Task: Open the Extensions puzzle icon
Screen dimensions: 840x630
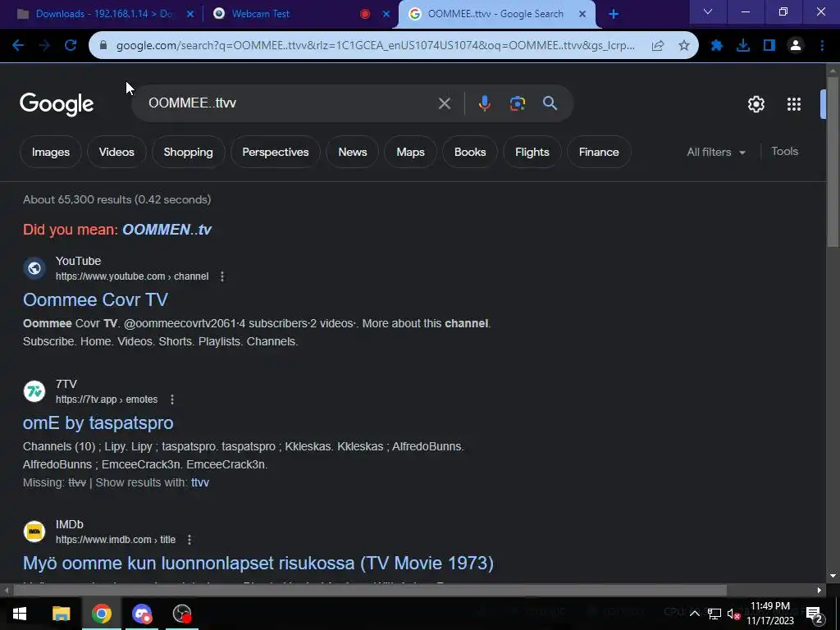Action: point(717,46)
